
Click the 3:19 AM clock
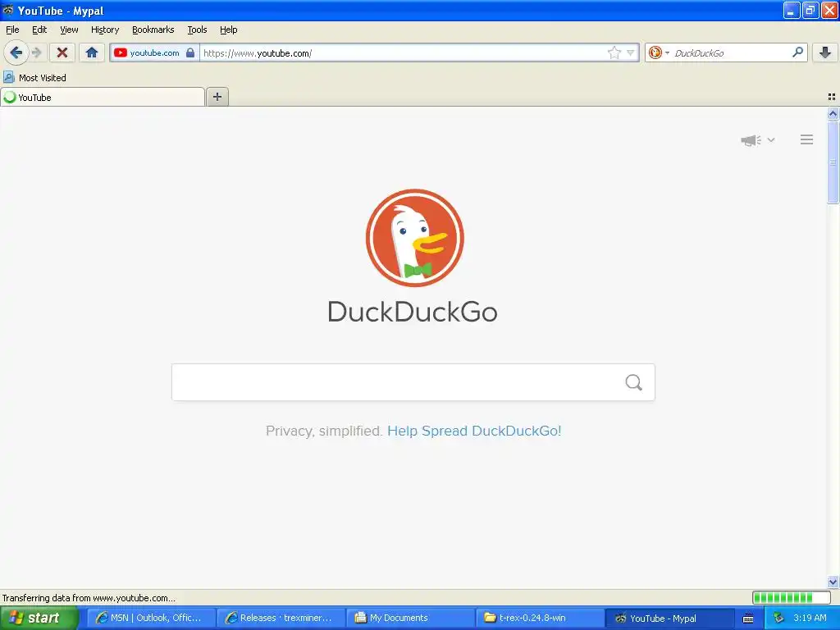[810, 619]
